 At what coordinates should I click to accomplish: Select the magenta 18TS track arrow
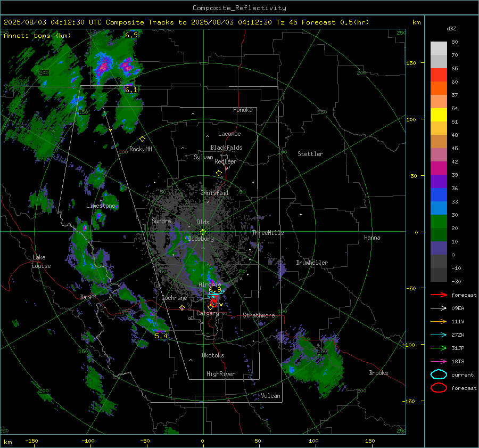tap(439, 362)
